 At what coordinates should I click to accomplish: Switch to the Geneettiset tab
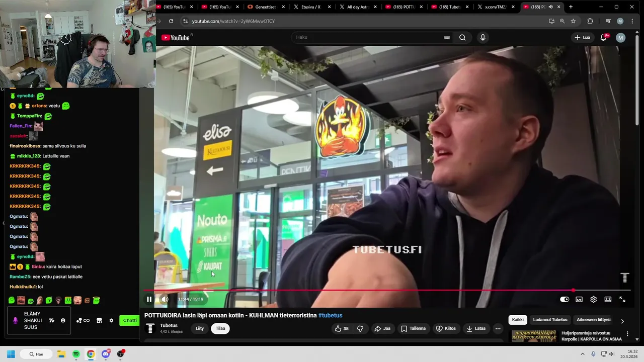[x=266, y=7]
